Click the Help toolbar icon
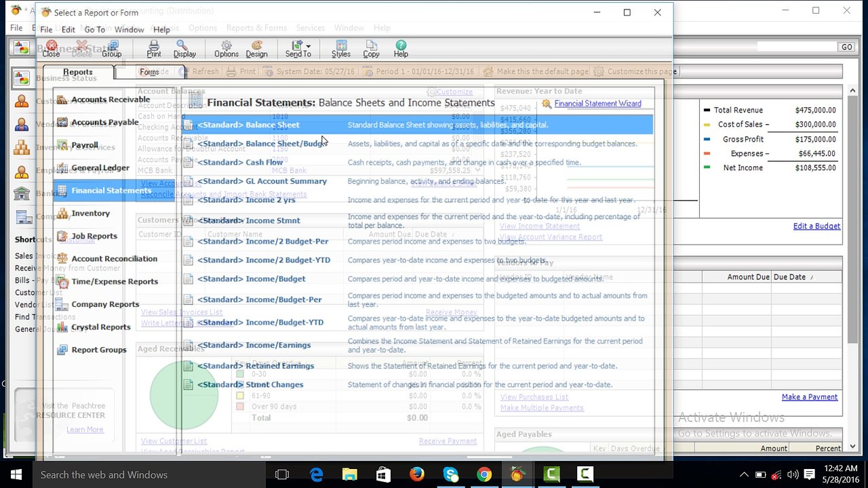 click(x=401, y=48)
